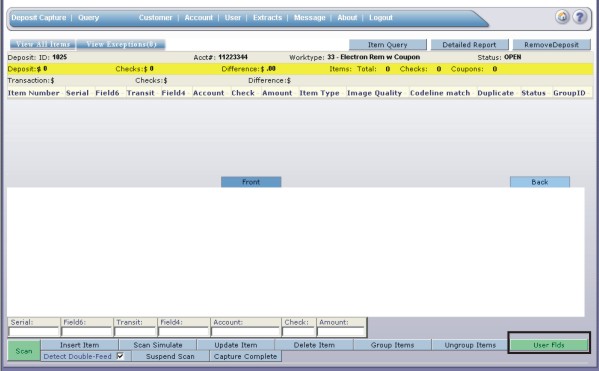Click the Amount column header
Screen dimensions: 599x371
[x=277, y=93]
